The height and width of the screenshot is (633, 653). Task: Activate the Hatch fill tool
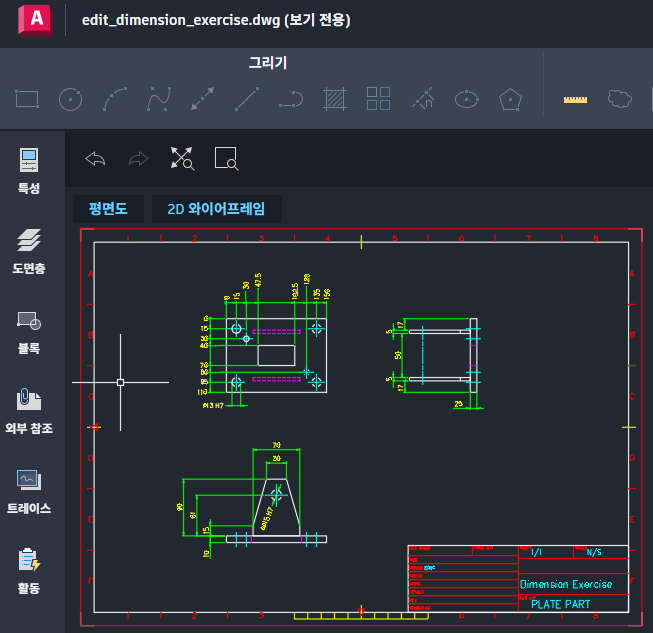(x=334, y=99)
